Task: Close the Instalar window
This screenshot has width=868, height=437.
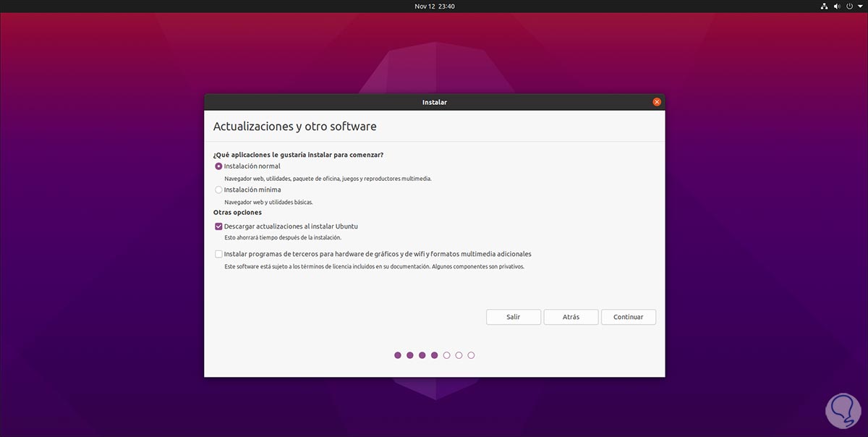Action: [x=657, y=102]
